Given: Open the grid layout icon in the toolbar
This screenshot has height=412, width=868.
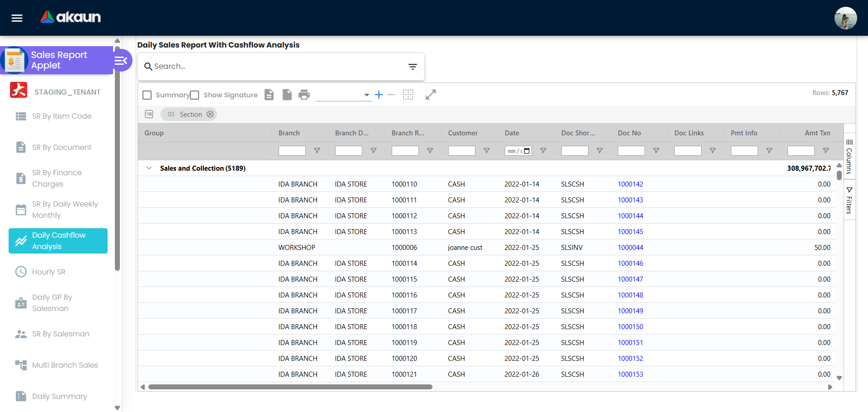Looking at the screenshot, I should click(x=408, y=95).
